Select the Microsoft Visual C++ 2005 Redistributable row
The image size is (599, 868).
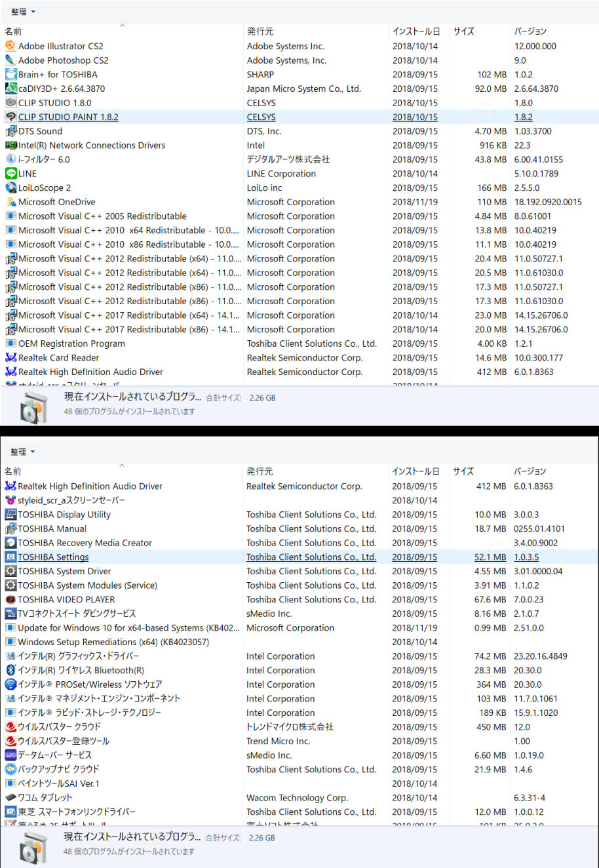299,216
